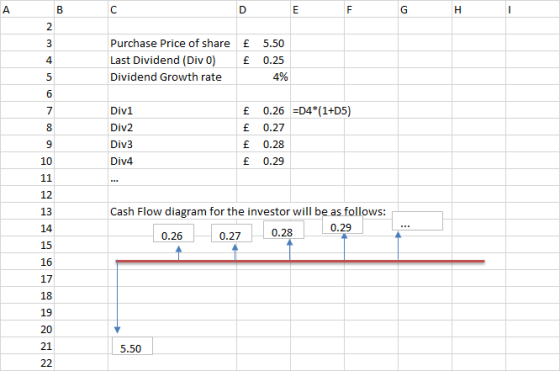This screenshot has height=371, width=560.
Task: Select the 0.26 diagram text box
Action: pos(174,233)
